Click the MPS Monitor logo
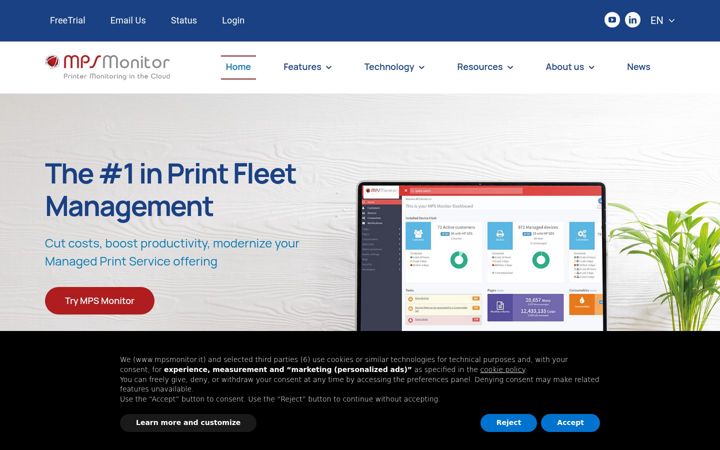This screenshot has height=450, width=720. (x=108, y=67)
